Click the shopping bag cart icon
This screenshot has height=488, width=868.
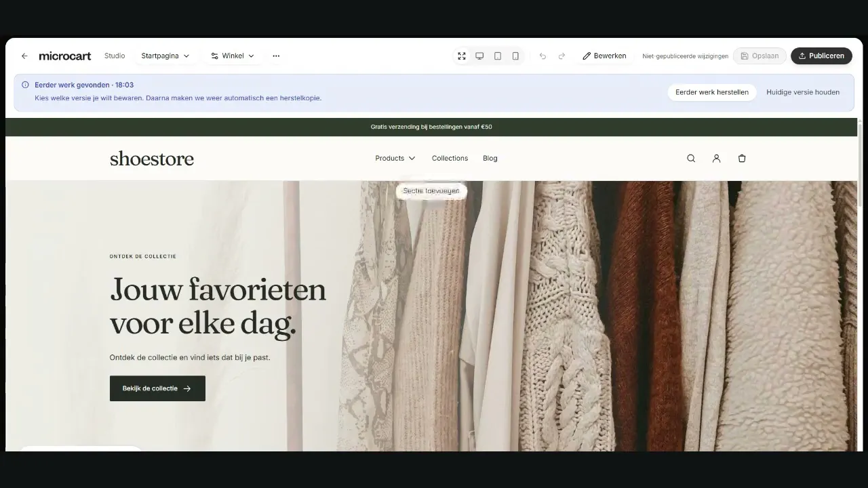[x=742, y=159]
